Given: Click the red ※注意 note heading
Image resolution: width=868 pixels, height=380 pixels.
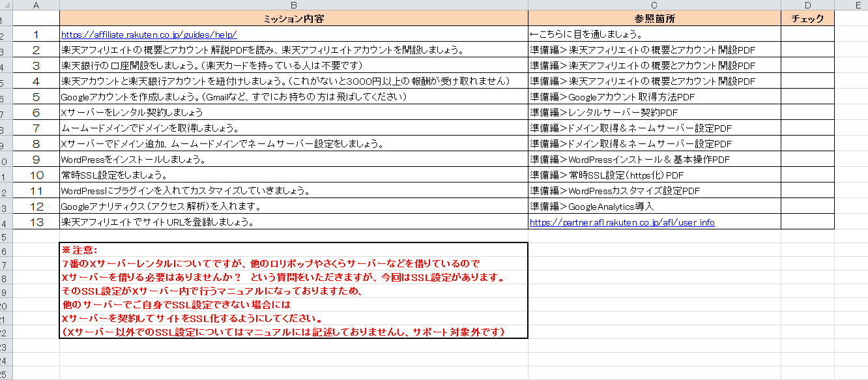Looking at the screenshot, I should pyautogui.click(x=80, y=250).
